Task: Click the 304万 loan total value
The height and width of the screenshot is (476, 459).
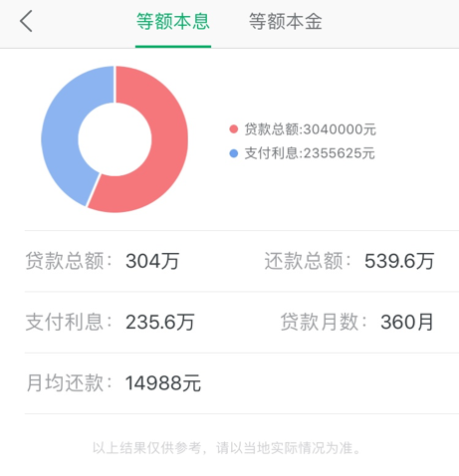Action: [x=152, y=261]
